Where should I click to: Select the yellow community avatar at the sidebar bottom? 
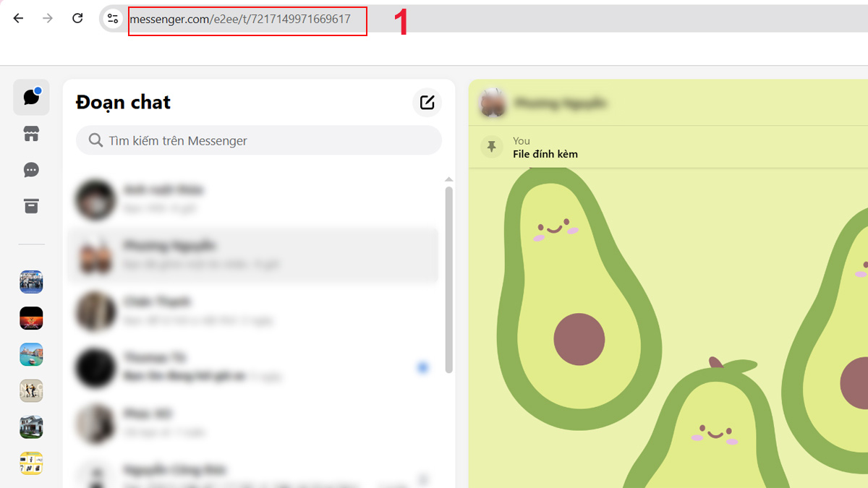(30, 463)
